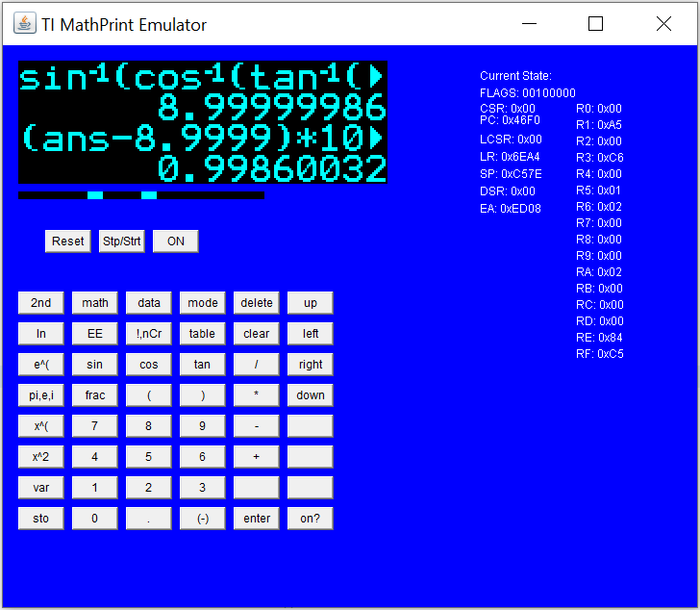Click the Java icon in title bar
The height and width of the screenshot is (610, 700).
pos(25,23)
